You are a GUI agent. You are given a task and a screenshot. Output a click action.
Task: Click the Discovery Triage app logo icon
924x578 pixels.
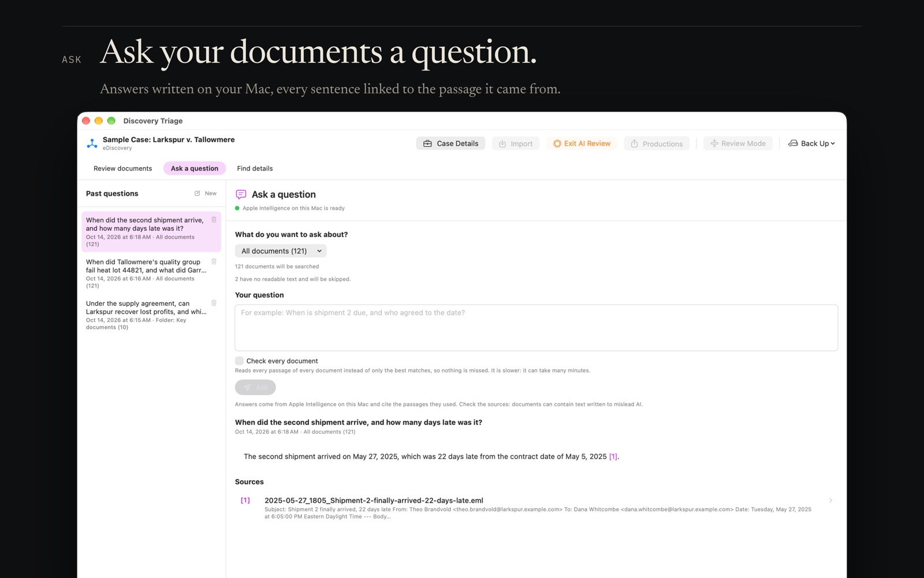pos(92,143)
